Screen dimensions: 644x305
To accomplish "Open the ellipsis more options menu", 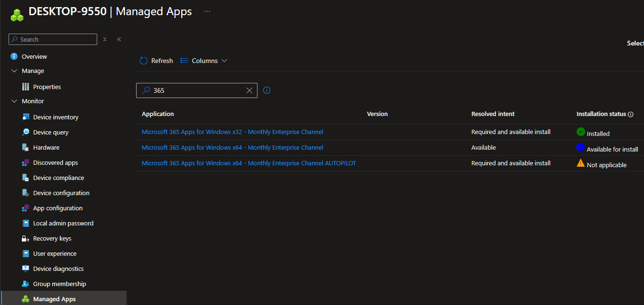I will [207, 11].
